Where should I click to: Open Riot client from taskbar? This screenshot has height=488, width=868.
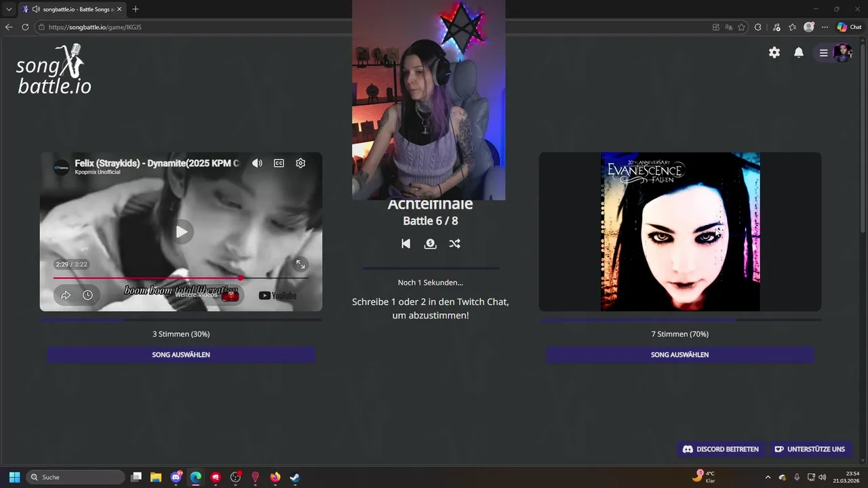pos(216,477)
